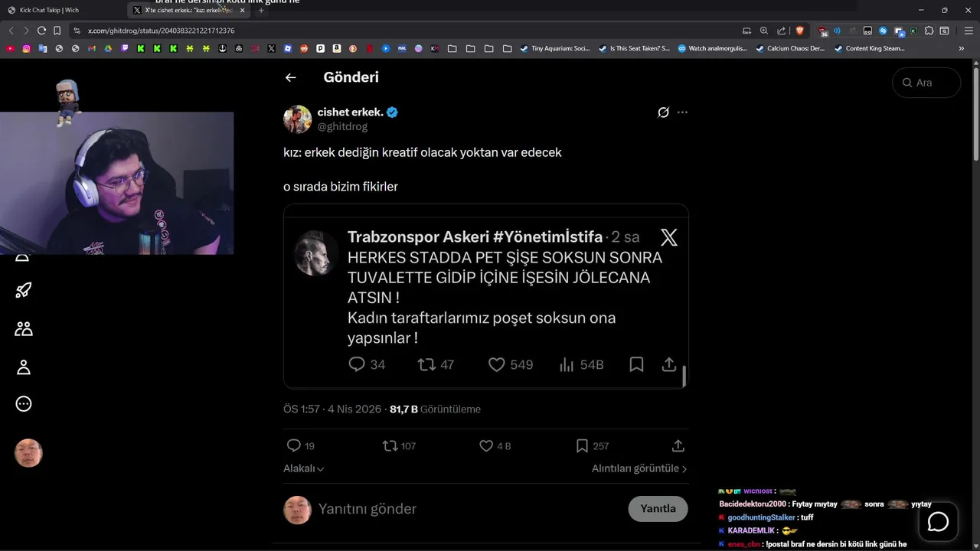Open the Instagram bookmark

(x=26, y=48)
